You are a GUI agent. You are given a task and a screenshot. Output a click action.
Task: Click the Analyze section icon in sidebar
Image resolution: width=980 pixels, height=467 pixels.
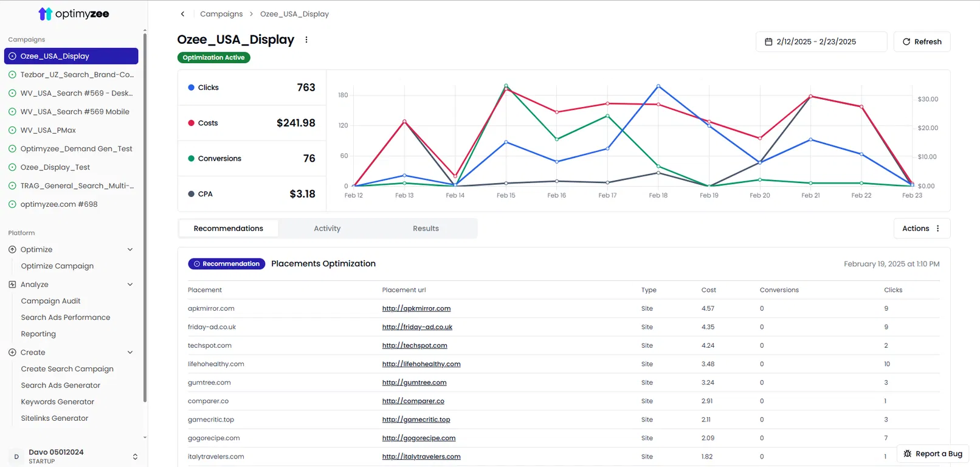(12, 284)
